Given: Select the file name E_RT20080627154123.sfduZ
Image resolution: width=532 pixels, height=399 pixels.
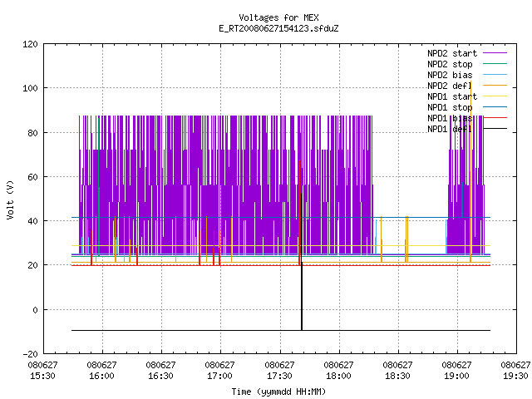Looking at the screenshot, I should [278, 28].
